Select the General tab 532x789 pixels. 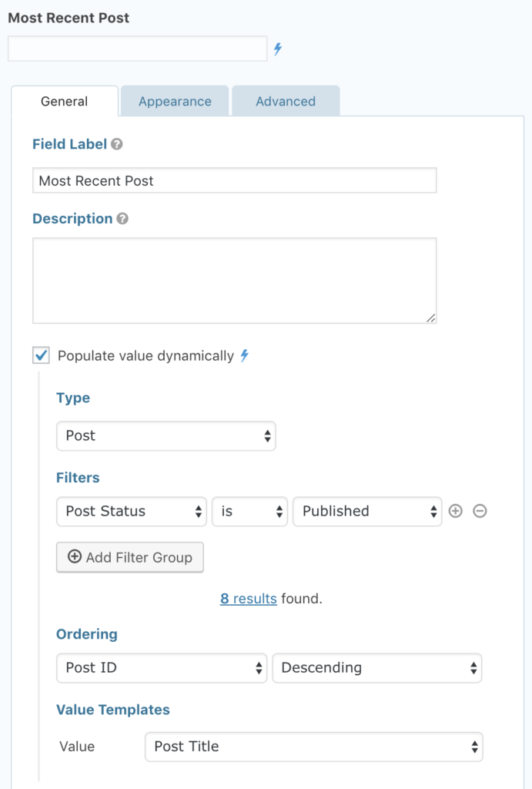[x=65, y=102]
